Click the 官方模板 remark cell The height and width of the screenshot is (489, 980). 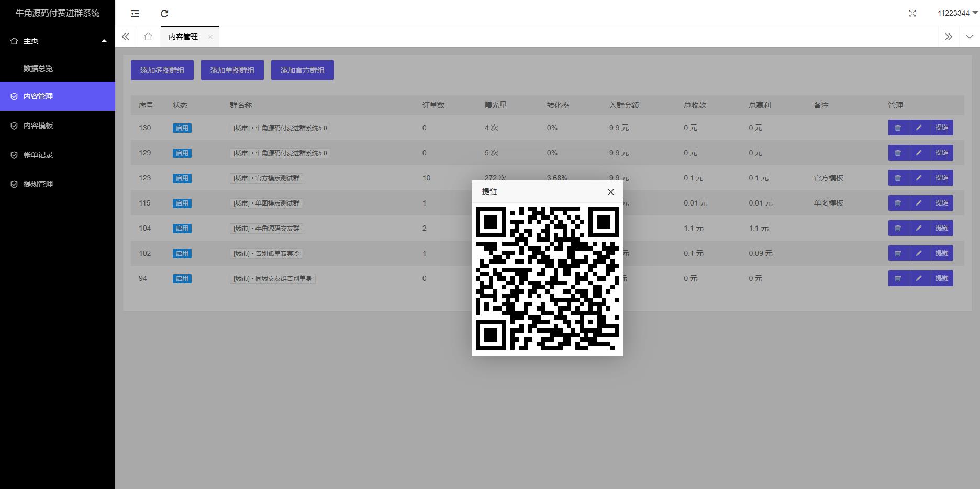click(x=829, y=178)
